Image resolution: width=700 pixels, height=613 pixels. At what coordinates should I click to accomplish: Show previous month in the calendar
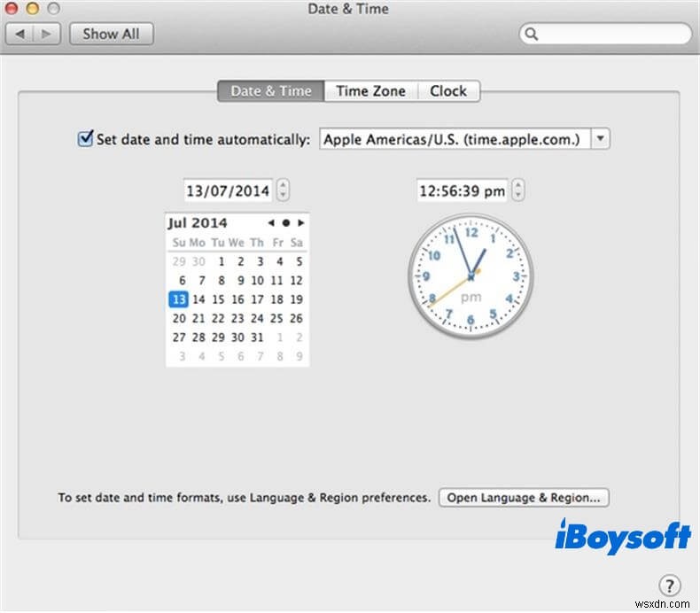tap(271, 222)
